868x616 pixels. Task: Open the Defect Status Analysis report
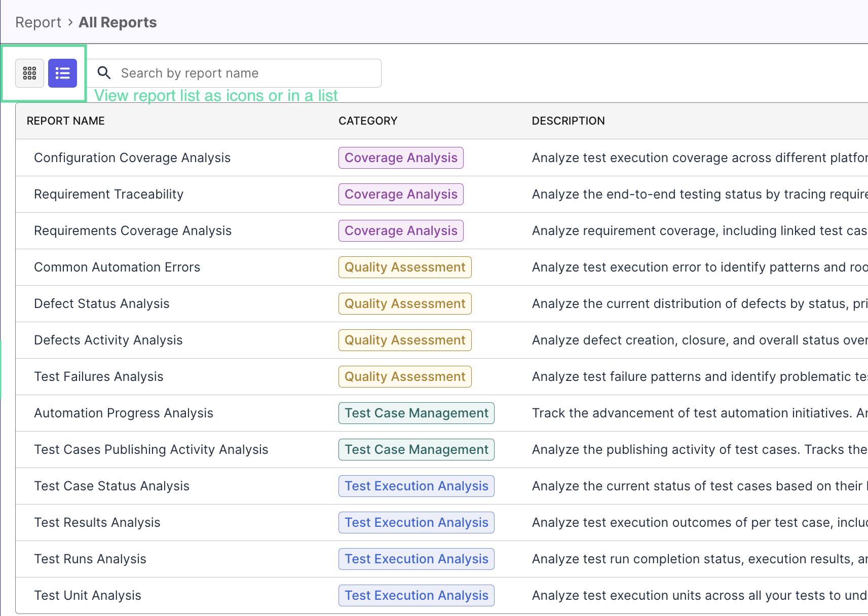[101, 303]
